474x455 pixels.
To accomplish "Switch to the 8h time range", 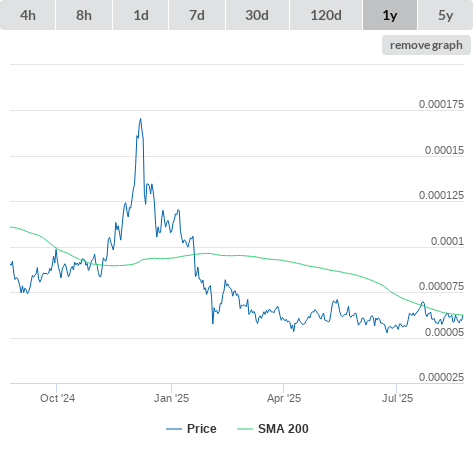I will (x=84, y=15).
